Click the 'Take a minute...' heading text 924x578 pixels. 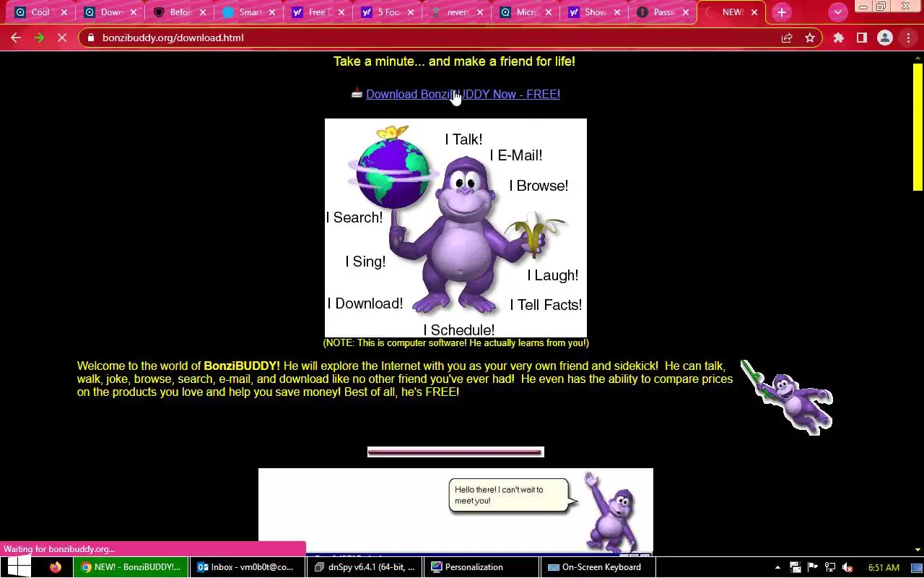coord(454,61)
